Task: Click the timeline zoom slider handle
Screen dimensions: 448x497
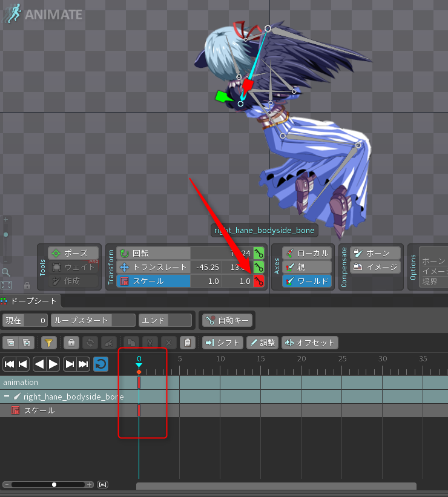Action: 54,485
